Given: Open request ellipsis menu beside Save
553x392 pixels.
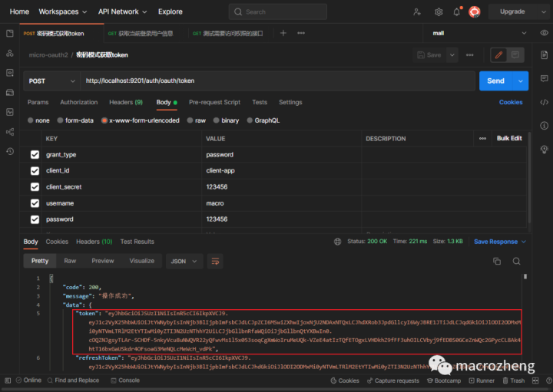Looking at the screenshot, I should coord(470,55).
